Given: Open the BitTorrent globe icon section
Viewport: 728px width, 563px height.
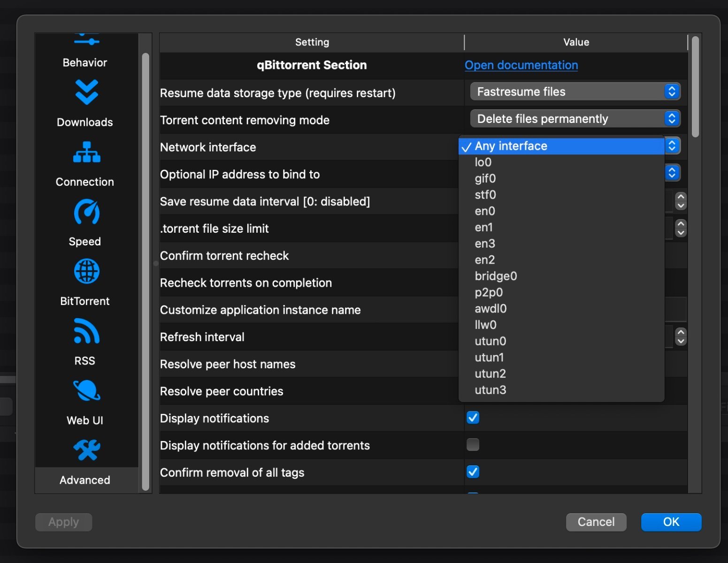Looking at the screenshot, I should tap(86, 271).
